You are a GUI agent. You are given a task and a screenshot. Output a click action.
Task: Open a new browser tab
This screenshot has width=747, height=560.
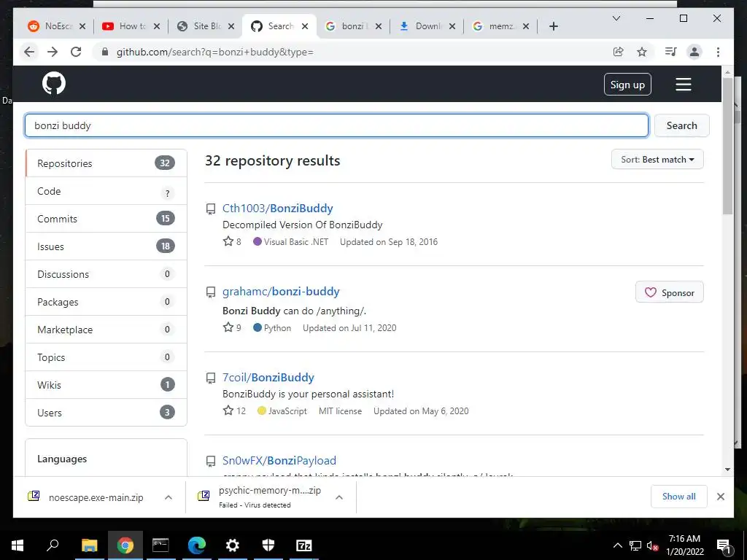point(553,26)
